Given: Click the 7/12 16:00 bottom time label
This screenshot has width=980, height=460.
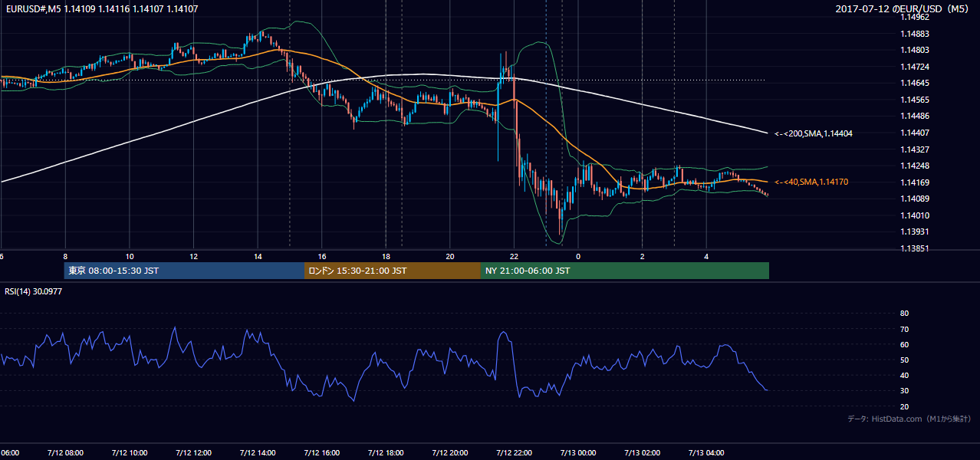Looking at the screenshot, I should [321, 452].
